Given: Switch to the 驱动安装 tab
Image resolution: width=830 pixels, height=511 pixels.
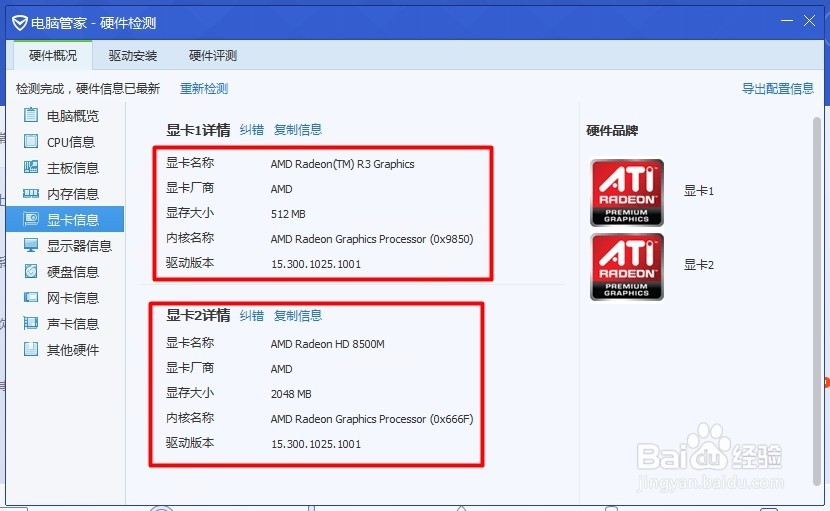Looking at the screenshot, I should [133, 55].
